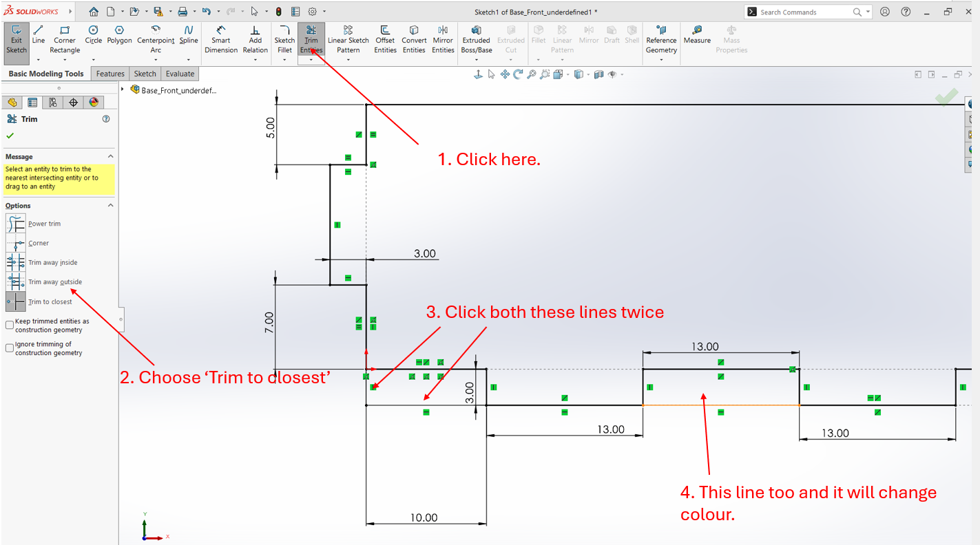Viewport: 980px width, 545px height.
Task: Activate the Mirror Entities tool
Action: pyautogui.click(x=443, y=39)
